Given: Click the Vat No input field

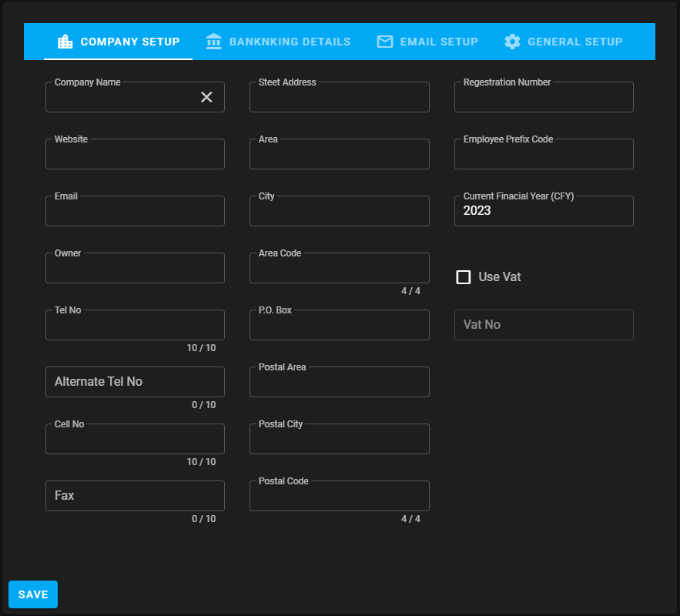Looking at the screenshot, I should tap(544, 325).
